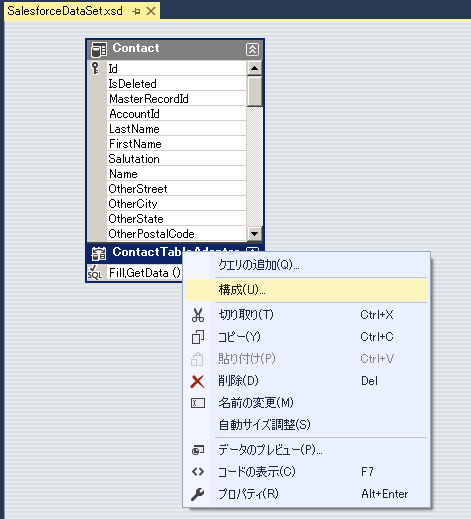
Task: Select the Id column row
Action: [x=176, y=69]
